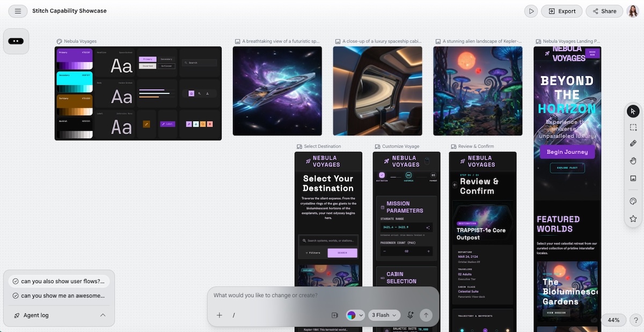Click the add-screen icon in prompt bar
This screenshot has width=644, height=332.
[x=335, y=315]
